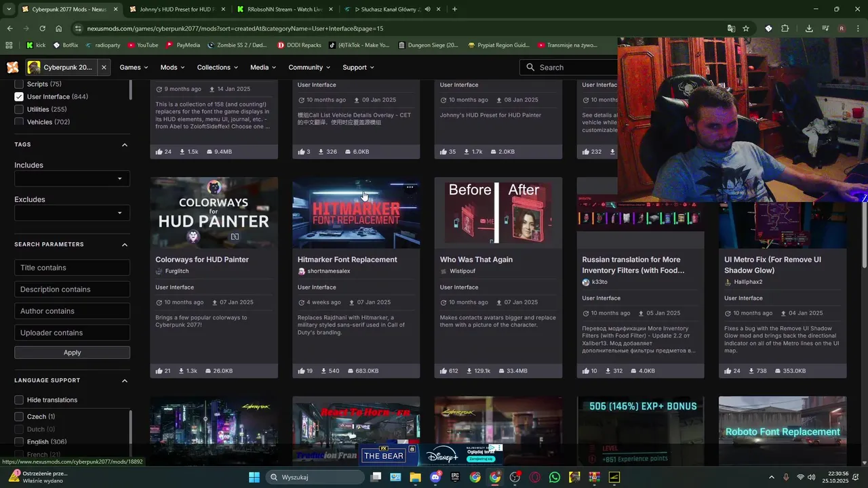Switch to Johnny's HUD Preset browser tab
Viewport: 868px width, 488px height.
(x=178, y=9)
